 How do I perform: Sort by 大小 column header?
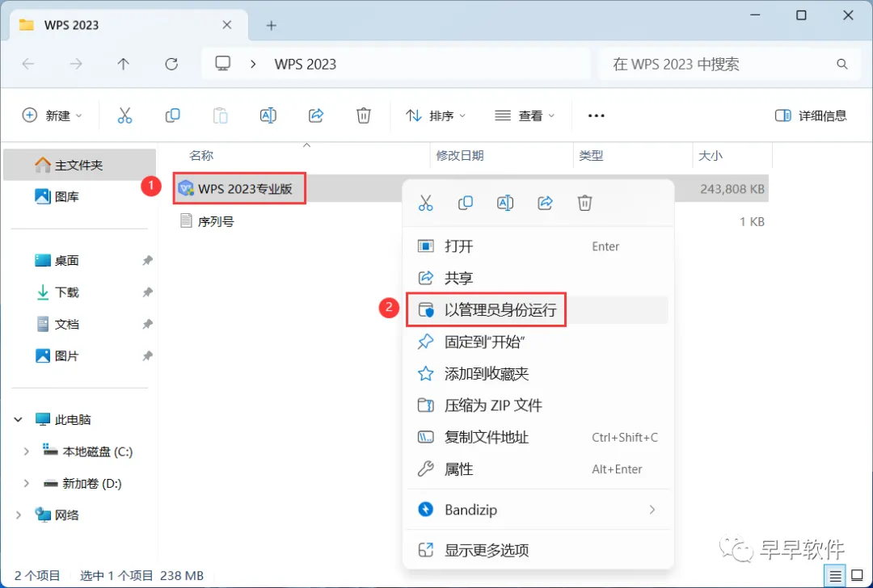(x=710, y=155)
